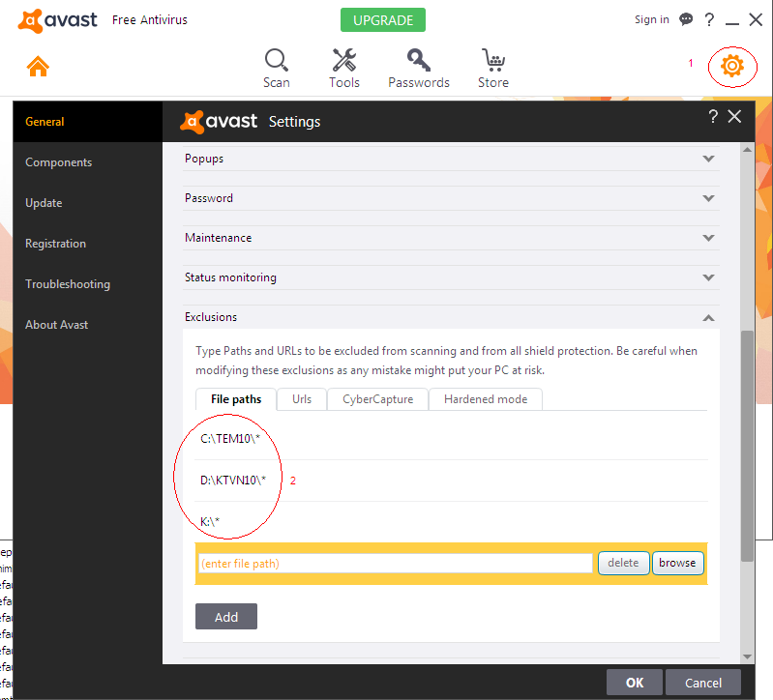773x700 pixels.
Task: Click the Status monitoring header
Action: point(451,277)
